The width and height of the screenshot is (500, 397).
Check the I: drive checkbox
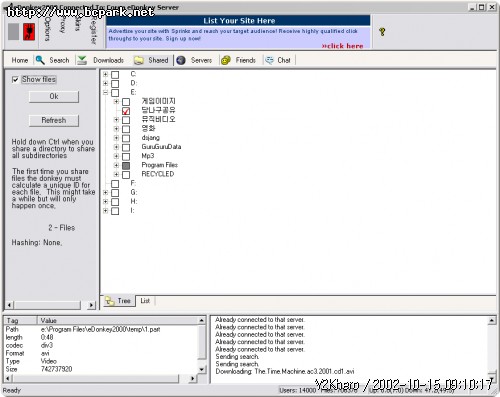point(115,211)
